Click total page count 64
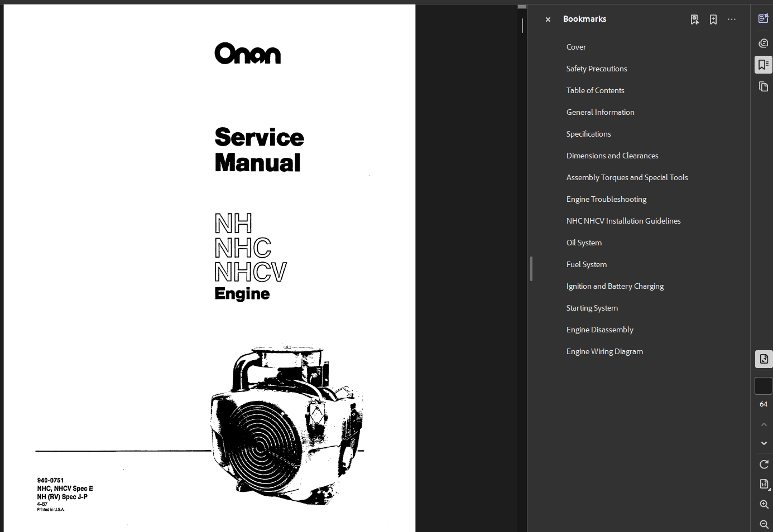Screen dimensions: 773x532 764,404
